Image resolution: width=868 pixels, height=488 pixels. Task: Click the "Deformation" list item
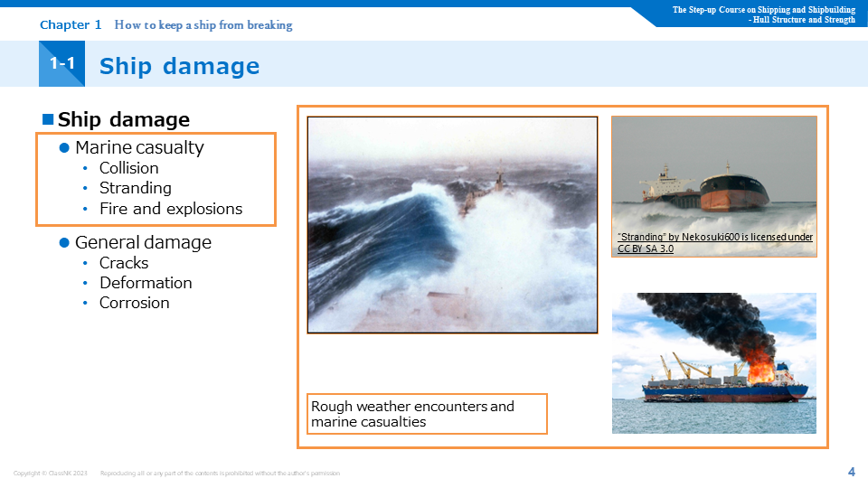pos(146,283)
